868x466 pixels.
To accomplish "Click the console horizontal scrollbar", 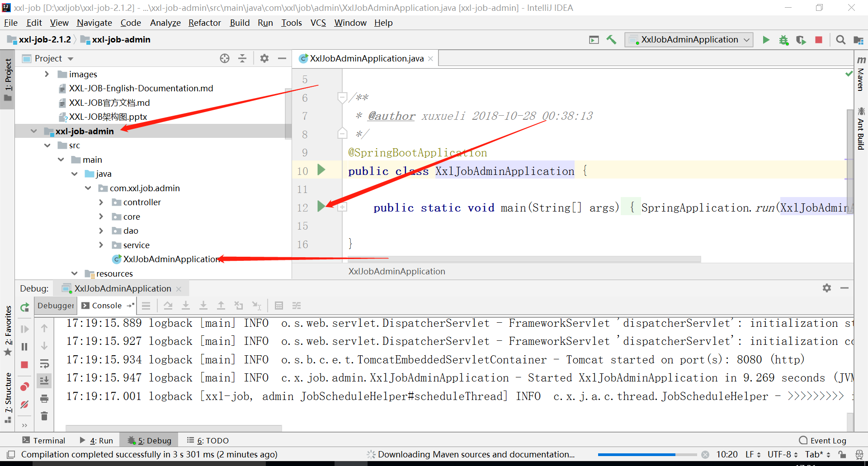I will [x=174, y=428].
